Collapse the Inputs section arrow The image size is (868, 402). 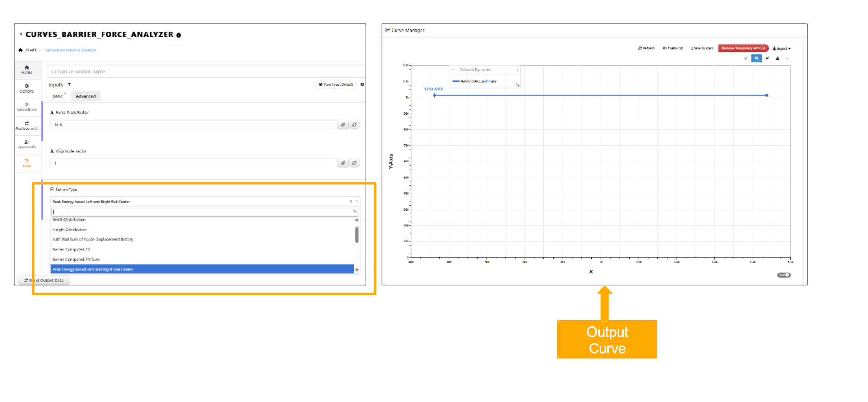[x=70, y=84]
